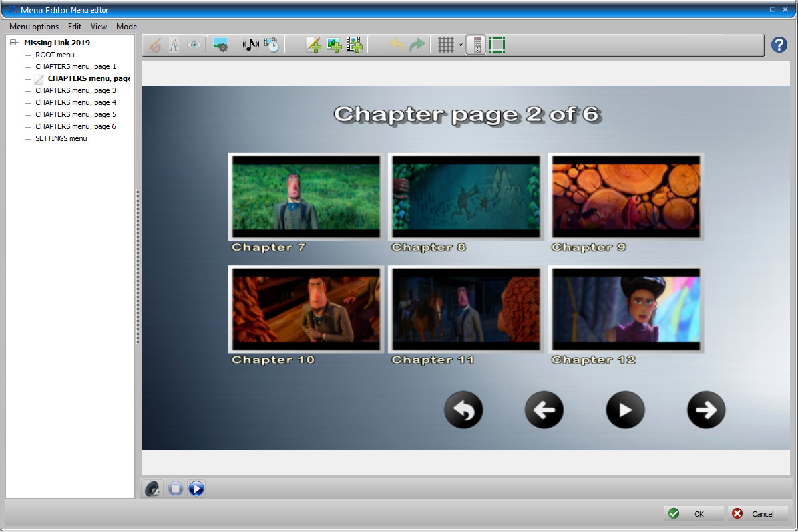Select CHAPTERS menu, page 1
Screen dimensions: 798x532
click(x=76, y=66)
